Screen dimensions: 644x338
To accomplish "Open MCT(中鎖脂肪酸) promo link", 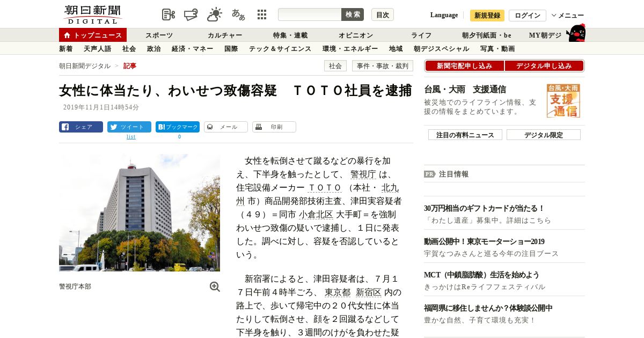I will coord(481,275).
